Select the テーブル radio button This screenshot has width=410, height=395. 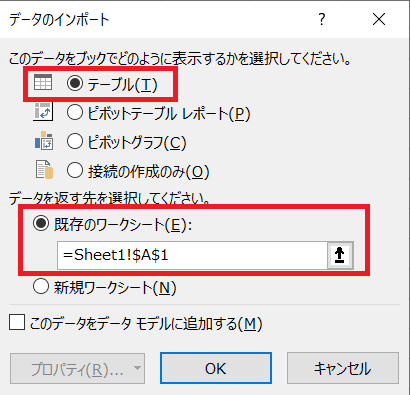coord(75,83)
